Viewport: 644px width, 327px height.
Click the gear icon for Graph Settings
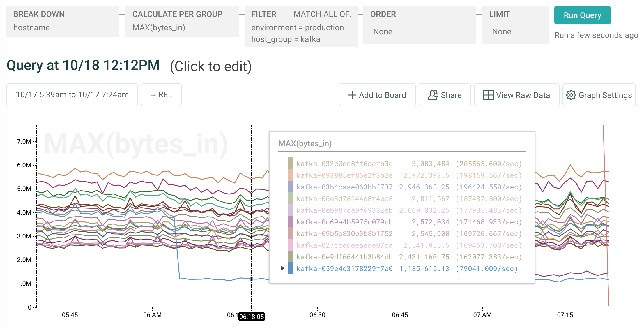(571, 95)
